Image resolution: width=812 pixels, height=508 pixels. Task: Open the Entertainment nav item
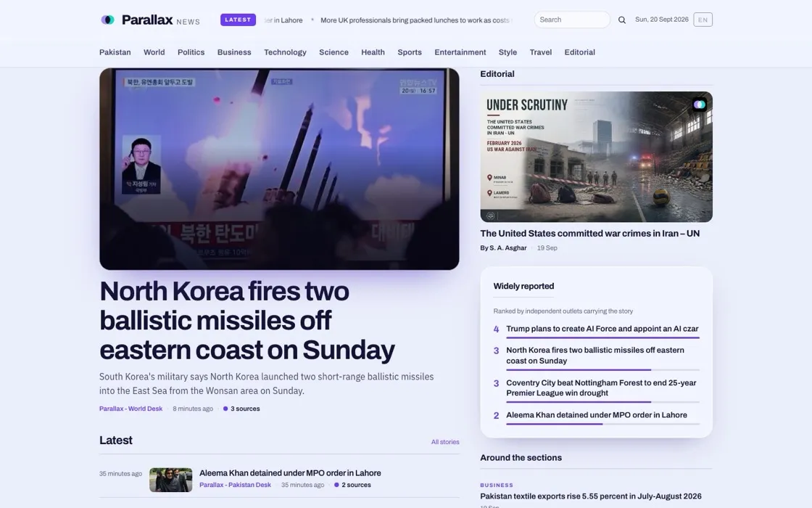tap(460, 52)
